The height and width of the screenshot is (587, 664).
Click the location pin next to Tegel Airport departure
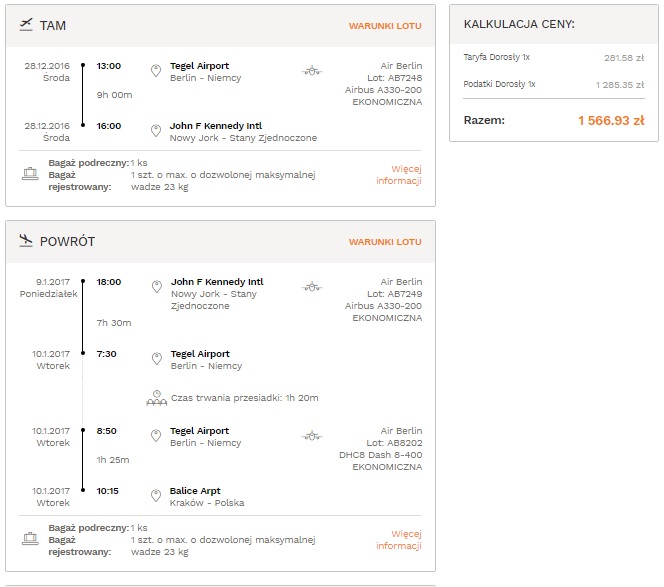156,71
